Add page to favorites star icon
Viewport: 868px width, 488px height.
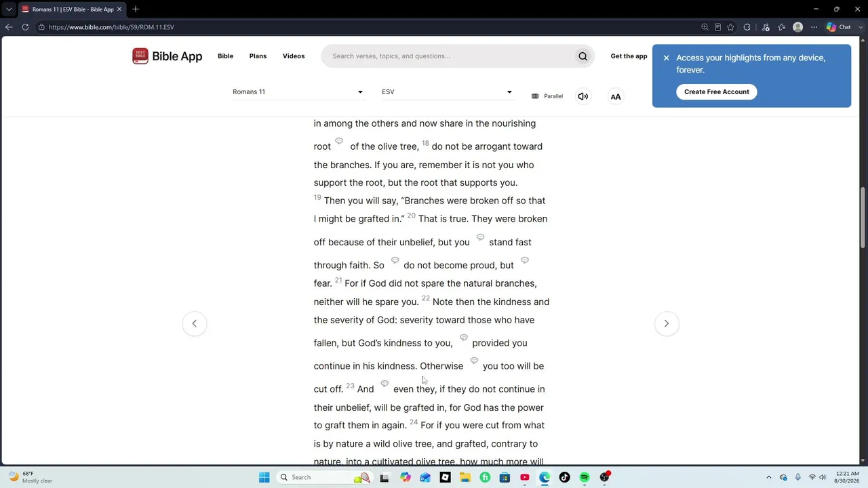730,27
